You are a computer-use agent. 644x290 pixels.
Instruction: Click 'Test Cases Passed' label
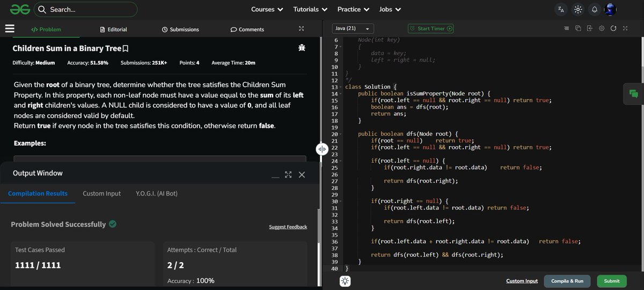(x=40, y=250)
